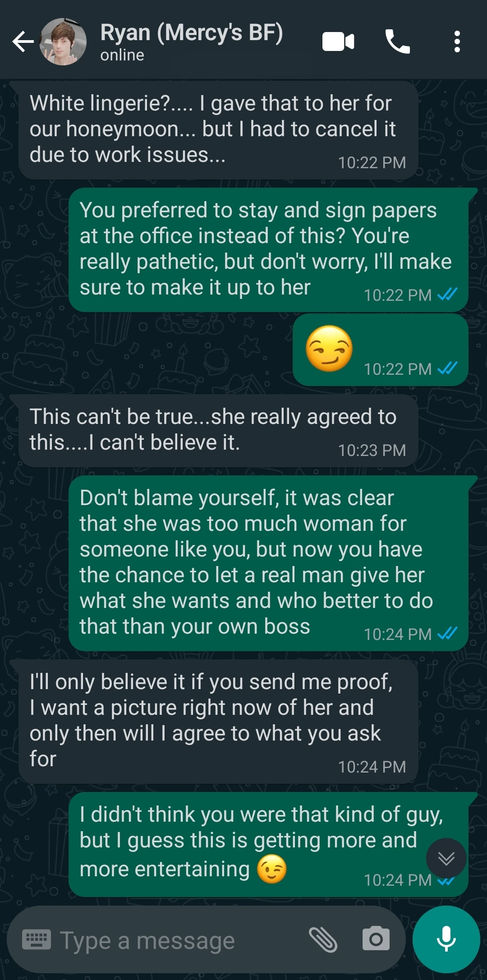Viewport: 487px width, 980px height.
Task: Open the three-dot options menu
Action: (x=457, y=42)
